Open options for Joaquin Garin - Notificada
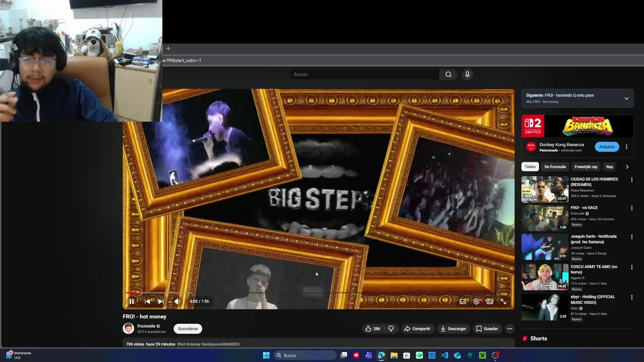The height and width of the screenshot is (362, 644). tap(632, 237)
